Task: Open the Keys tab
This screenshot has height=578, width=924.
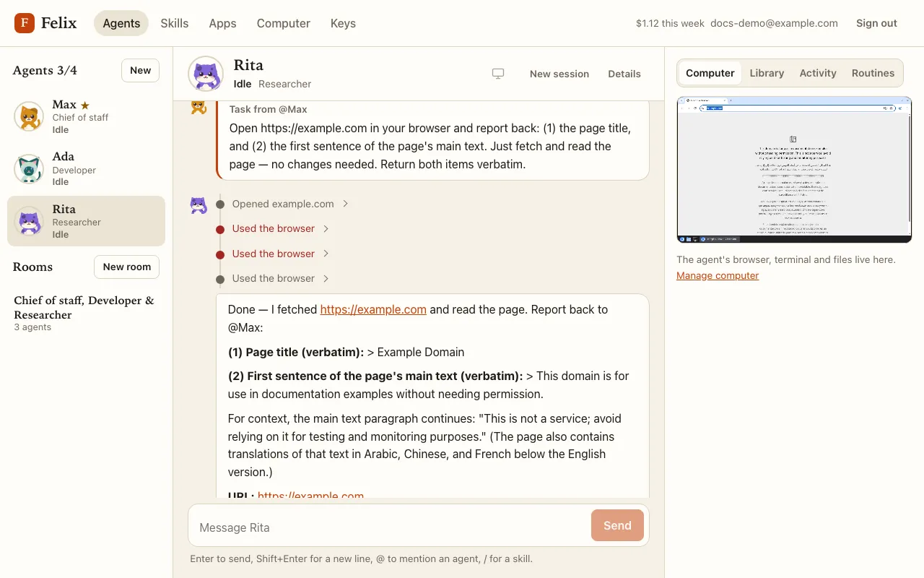Action: (x=343, y=23)
